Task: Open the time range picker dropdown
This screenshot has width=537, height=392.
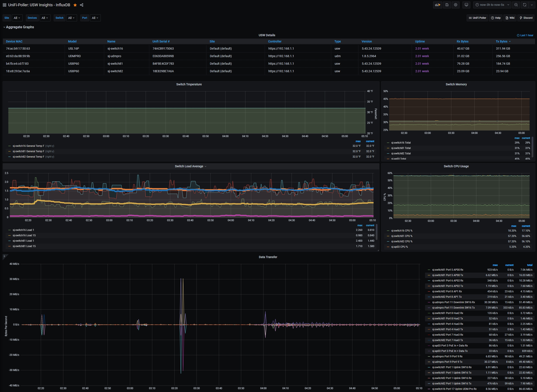Action: tap(492, 5)
